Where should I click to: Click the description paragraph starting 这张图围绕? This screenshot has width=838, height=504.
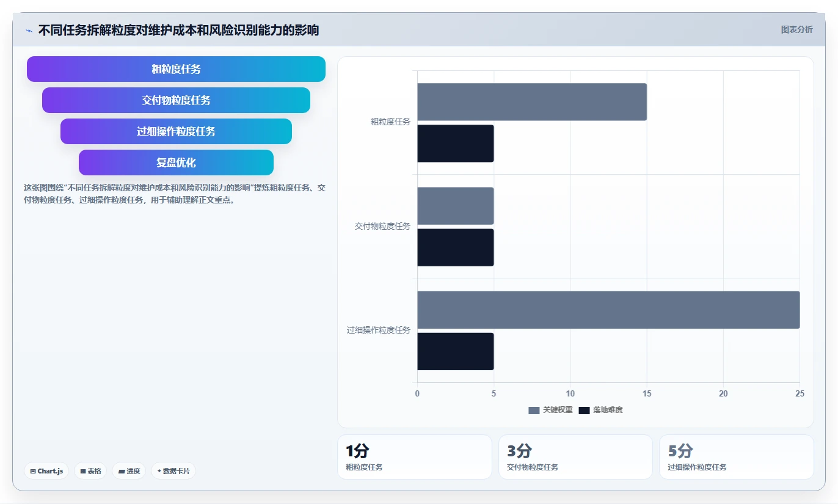pos(175,194)
